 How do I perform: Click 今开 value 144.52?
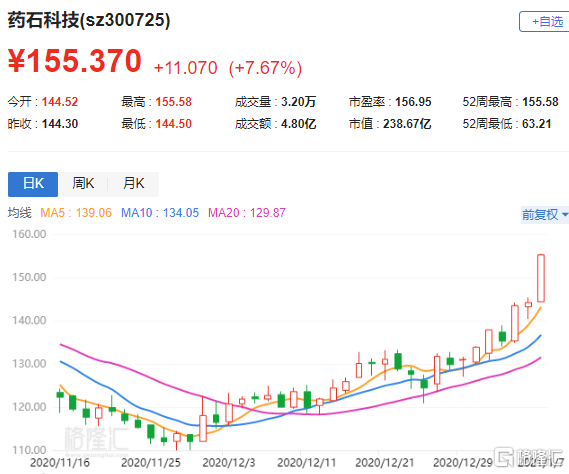click(60, 102)
